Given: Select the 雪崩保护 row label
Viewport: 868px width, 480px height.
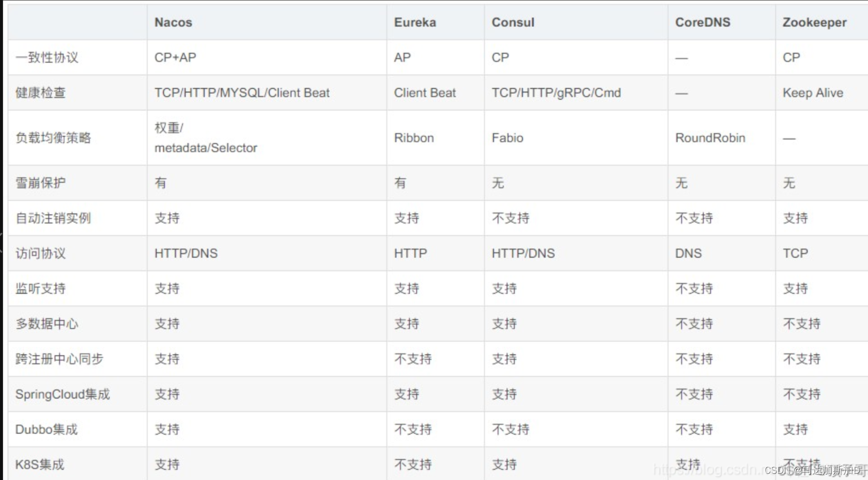Looking at the screenshot, I should 40,183.
